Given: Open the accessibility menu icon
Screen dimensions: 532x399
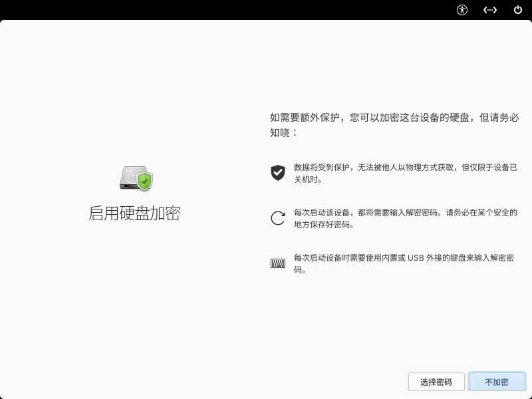Looking at the screenshot, I should 462,10.
